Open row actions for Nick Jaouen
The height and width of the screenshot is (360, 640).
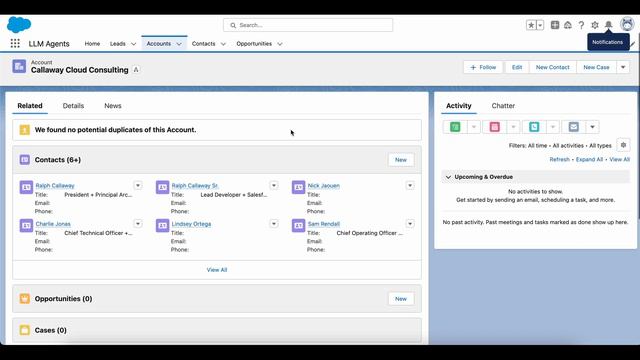coord(410,185)
